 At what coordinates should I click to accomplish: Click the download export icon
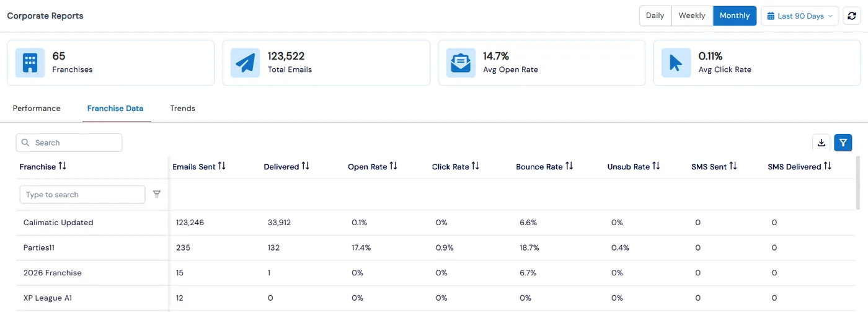[821, 143]
